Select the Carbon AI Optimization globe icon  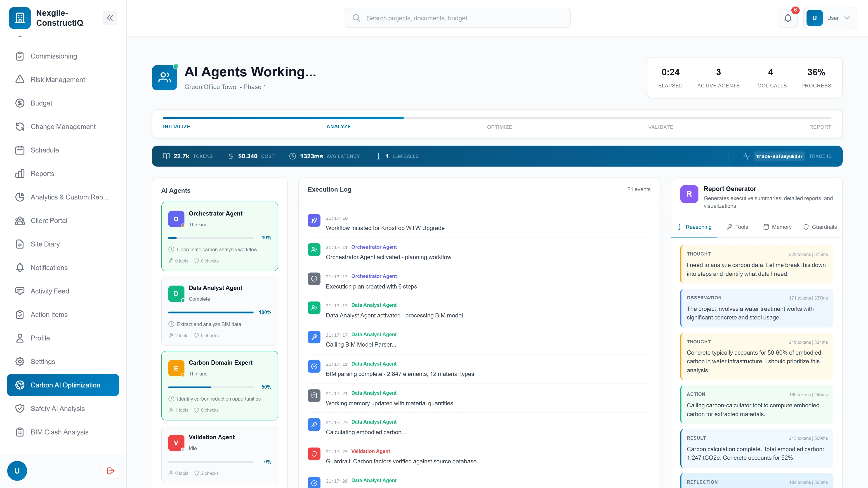(20, 385)
